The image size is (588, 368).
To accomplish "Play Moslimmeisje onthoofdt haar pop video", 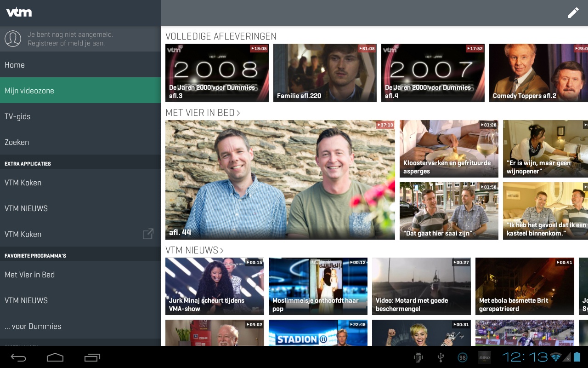I will [x=318, y=286].
